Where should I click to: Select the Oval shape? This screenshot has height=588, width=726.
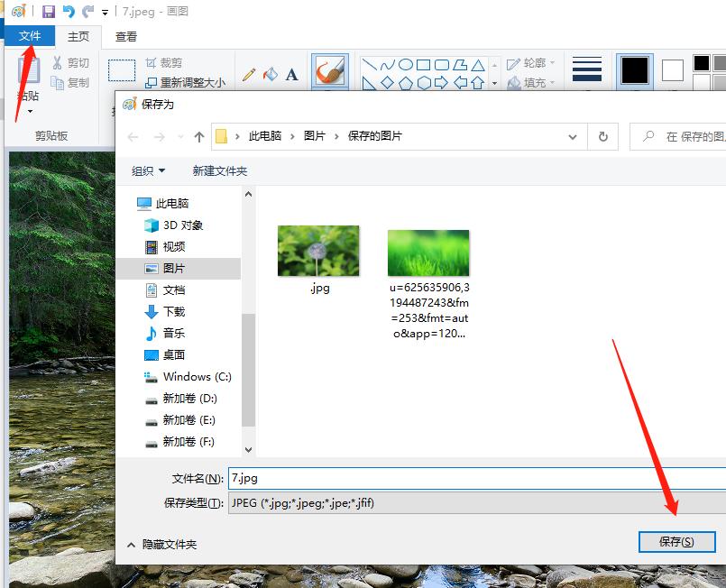pyautogui.click(x=407, y=64)
